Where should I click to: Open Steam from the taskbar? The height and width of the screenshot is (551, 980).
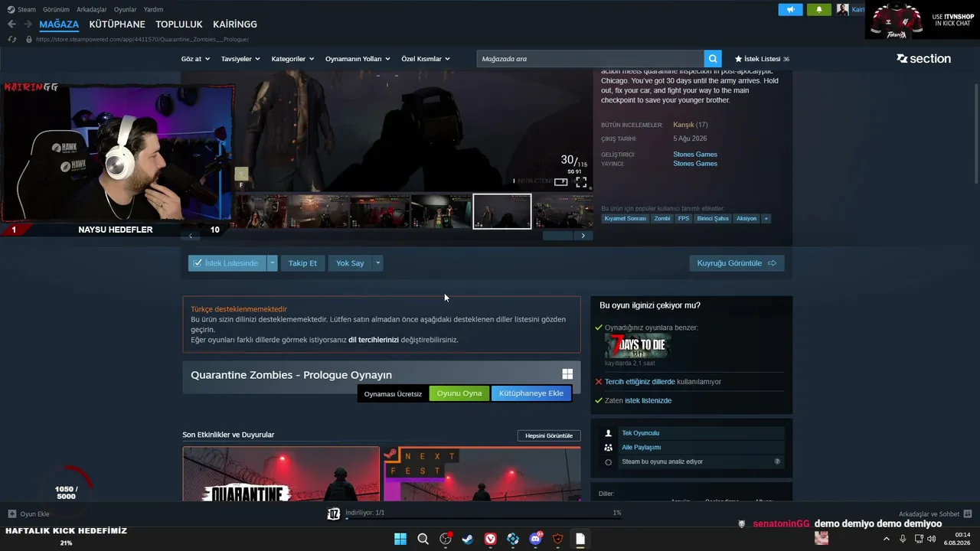click(467, 539)
